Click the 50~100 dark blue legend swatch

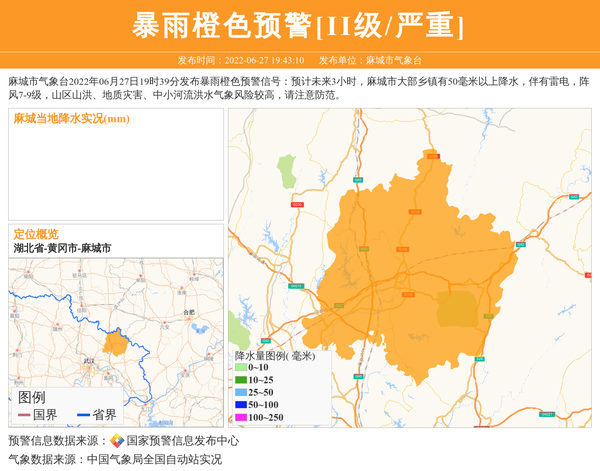[x=241, y=404]
